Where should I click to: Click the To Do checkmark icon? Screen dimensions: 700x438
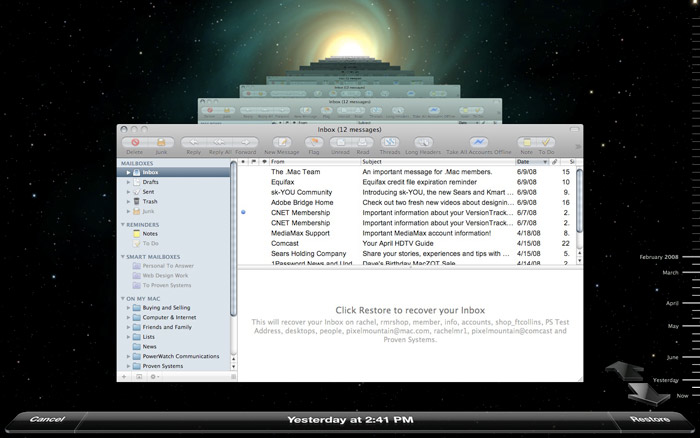coord(546,142)
